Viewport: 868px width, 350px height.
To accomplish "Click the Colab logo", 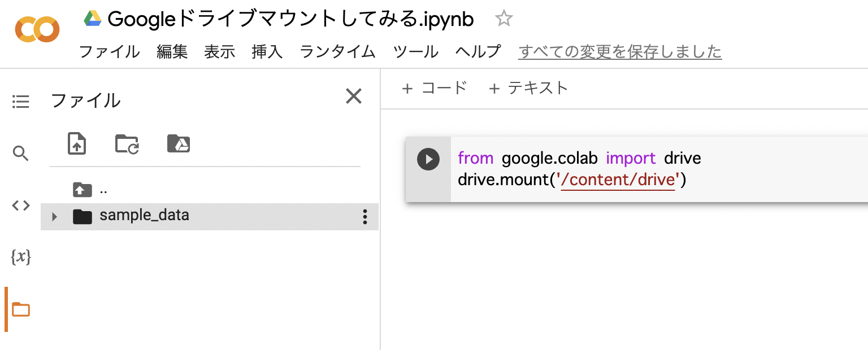I will [x=37, y=29].
